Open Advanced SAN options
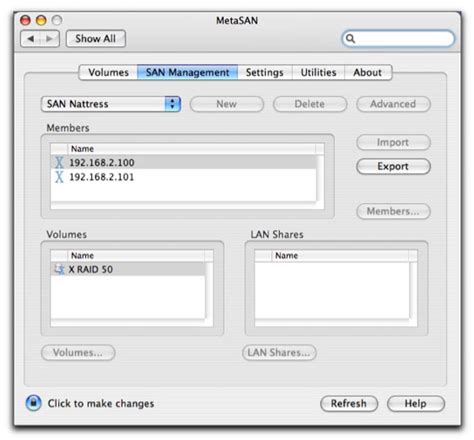This screenshot has height=440, width=474. coord(393,104)
